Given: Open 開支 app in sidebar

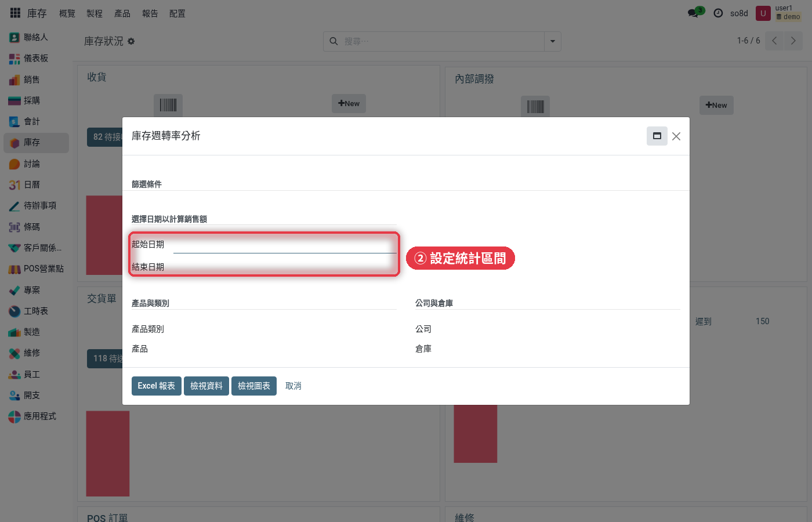Looking at the screenshot, I should [x=36, y=396].
